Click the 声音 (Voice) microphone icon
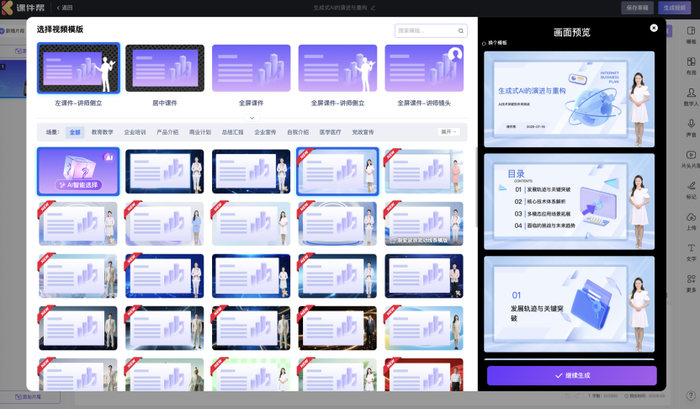The height and width of the screenshot is (409, 700). click(690, 124)
